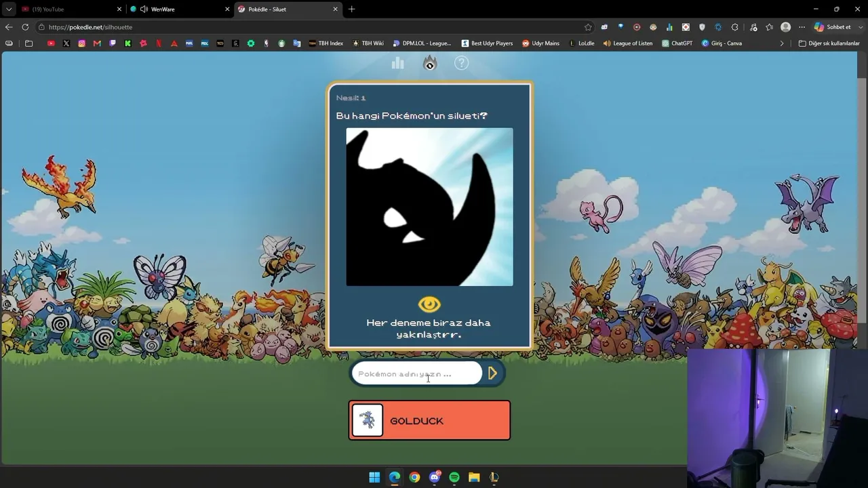The height and width of the screenshot is (488, 868).
Task: Open the Sohbet et Copilot button
Action: pyautogui.click(x=832, y=27)
